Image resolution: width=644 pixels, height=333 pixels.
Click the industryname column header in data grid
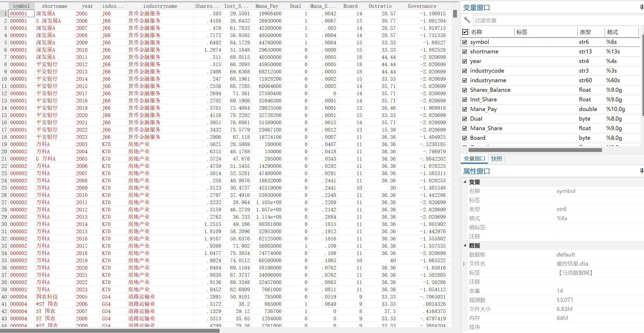[x=160, y=6]
